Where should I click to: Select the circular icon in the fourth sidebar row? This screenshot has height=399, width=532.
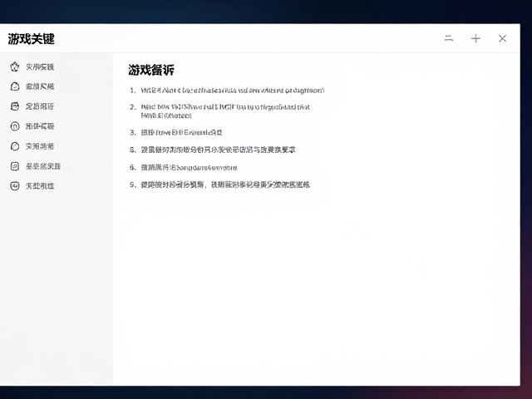[15, 126]
